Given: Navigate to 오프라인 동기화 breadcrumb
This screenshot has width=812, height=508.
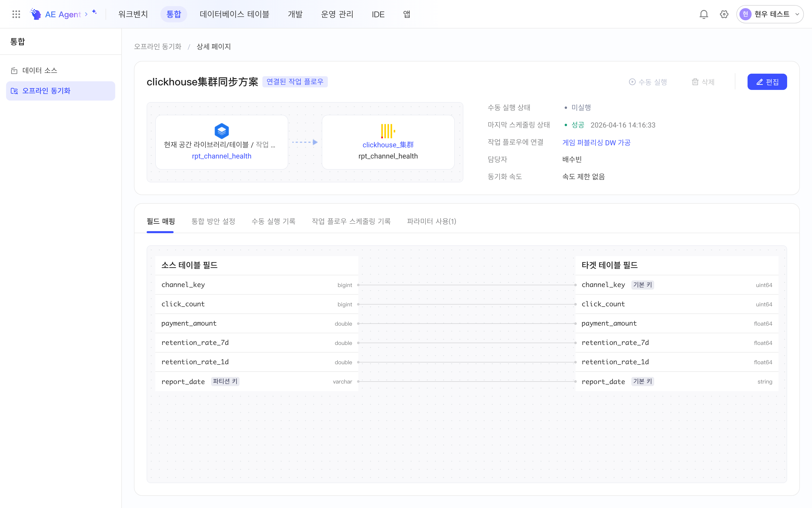Looking at the screenshot, I should coord(158,47).
